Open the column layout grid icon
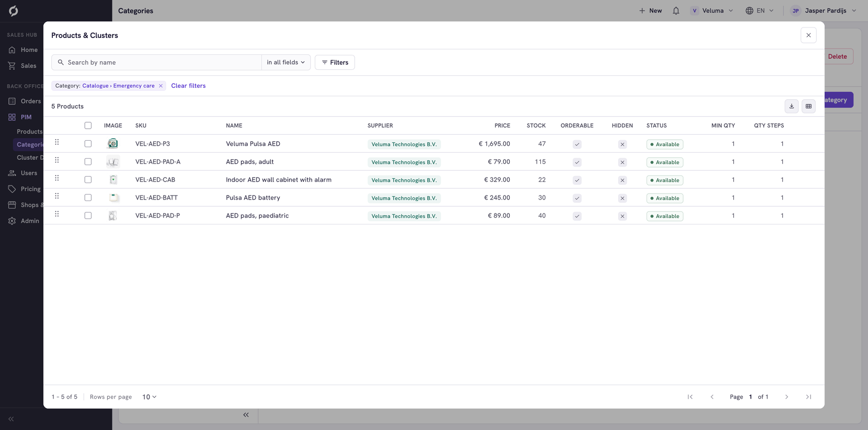 pyautogui.click(x=809, y=106)
